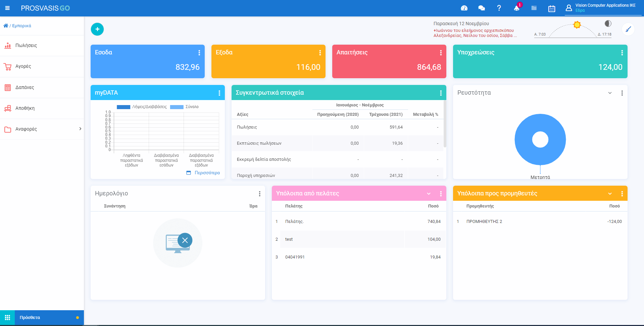Go to home via house icon
The image size is (644, 326).
point(6,26)
